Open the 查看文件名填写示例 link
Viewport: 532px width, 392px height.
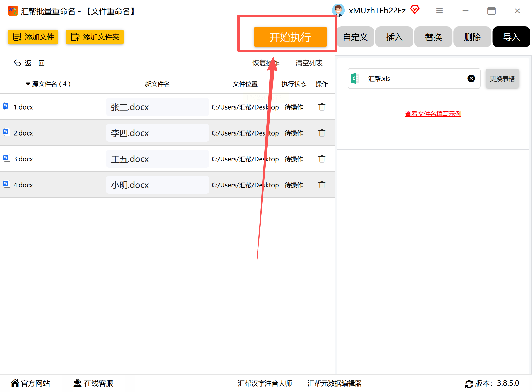433,114
